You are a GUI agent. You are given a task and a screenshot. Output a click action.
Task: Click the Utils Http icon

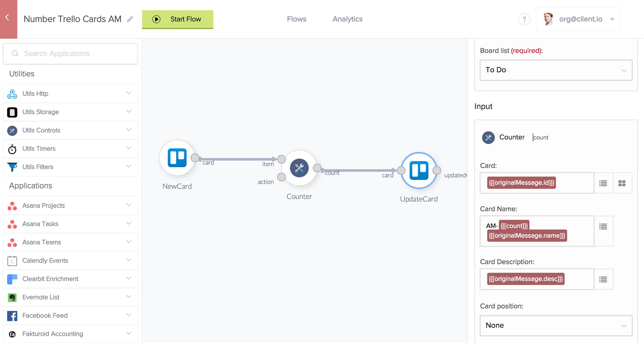coord(12,94)
